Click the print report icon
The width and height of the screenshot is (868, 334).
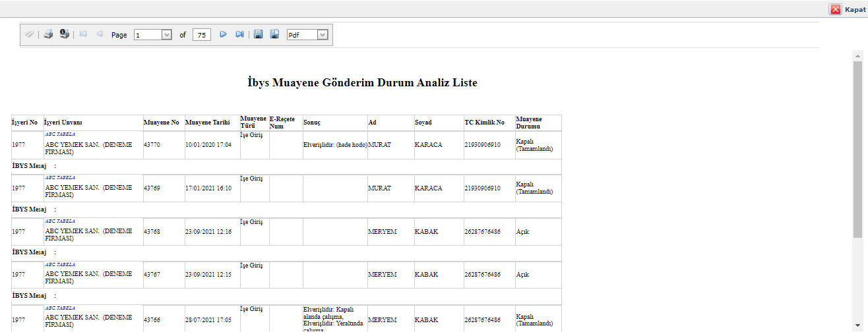[48, 35]
